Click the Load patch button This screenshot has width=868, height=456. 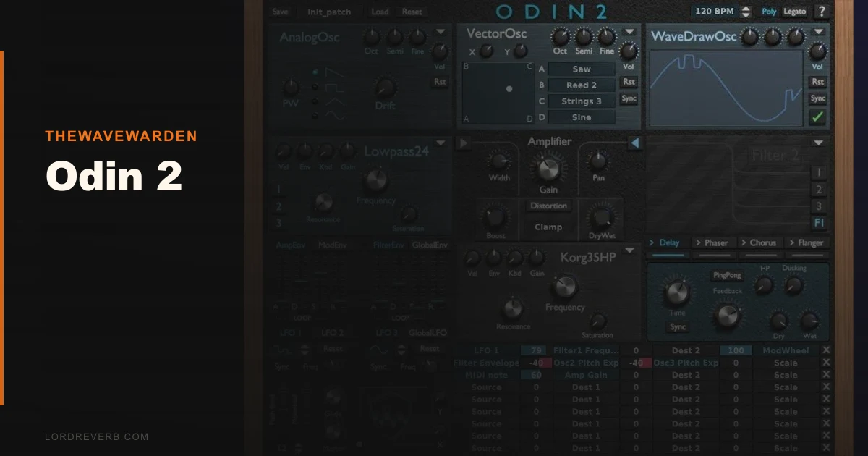tap(380, 12)
